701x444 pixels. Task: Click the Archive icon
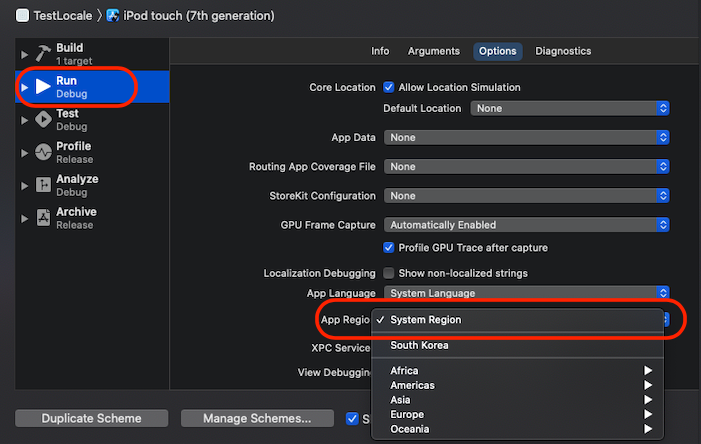[x=43, y=218]
